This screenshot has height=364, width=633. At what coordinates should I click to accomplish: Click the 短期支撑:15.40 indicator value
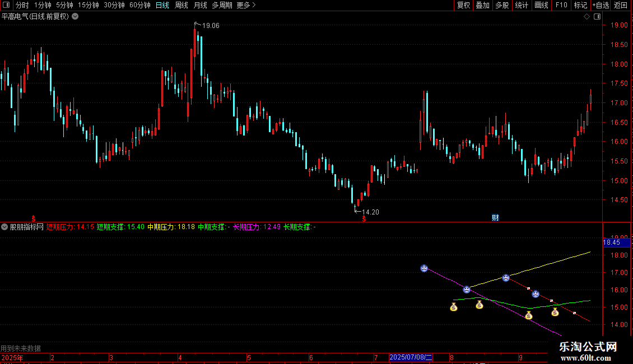coord(120,227)
